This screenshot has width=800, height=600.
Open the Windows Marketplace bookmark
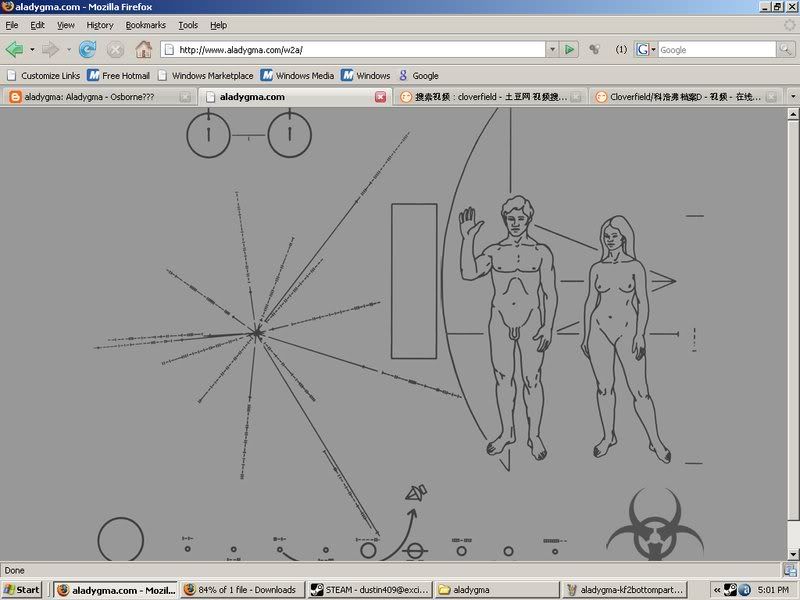coord(205,75)
